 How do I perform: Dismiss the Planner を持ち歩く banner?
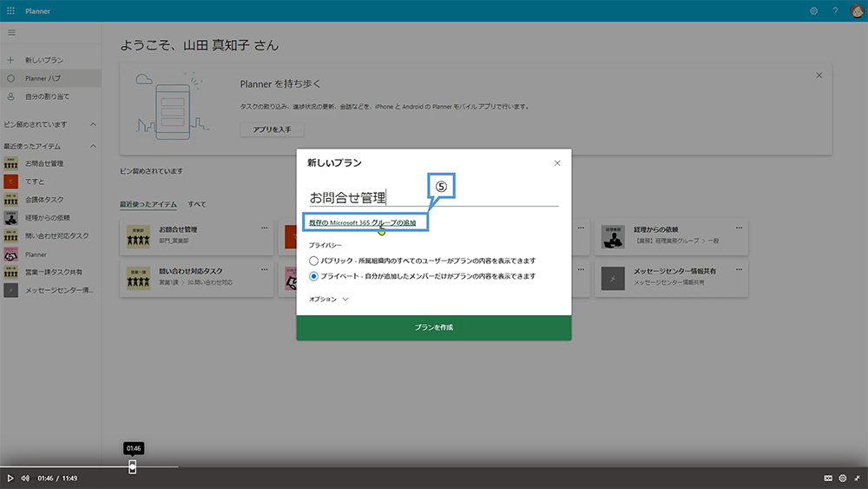[x=819, y=76]
